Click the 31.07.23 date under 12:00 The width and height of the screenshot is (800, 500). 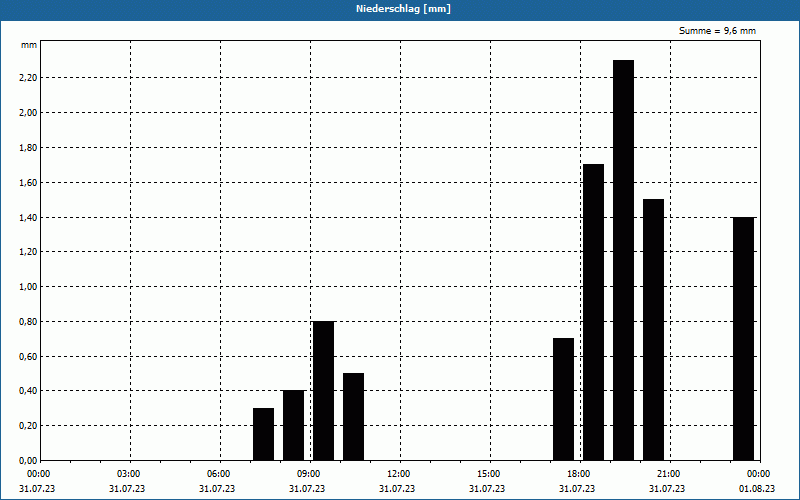(x=396, y=488)
